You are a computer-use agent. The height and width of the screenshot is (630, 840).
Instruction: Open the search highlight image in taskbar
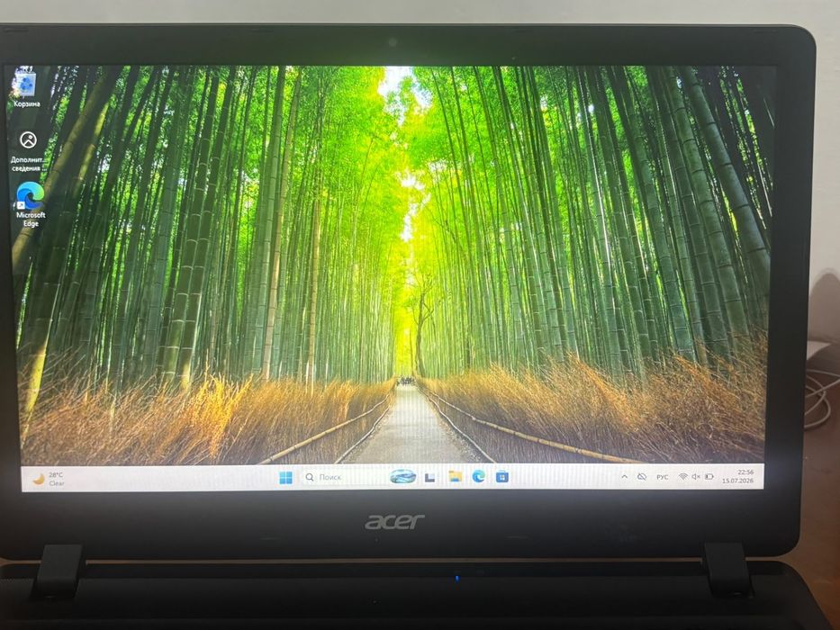[402, 476]
